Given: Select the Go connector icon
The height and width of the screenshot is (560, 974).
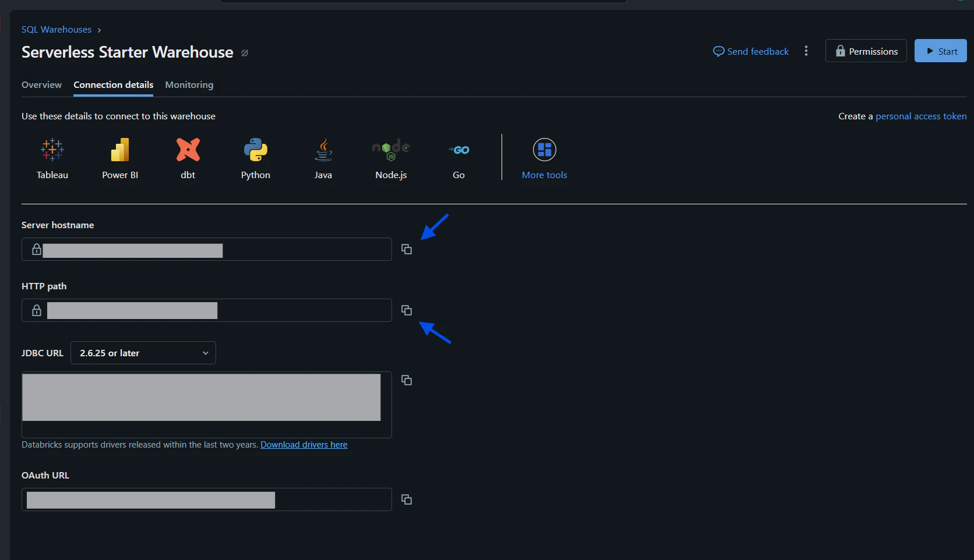Looking at the screenshot, I should (459, 150).
